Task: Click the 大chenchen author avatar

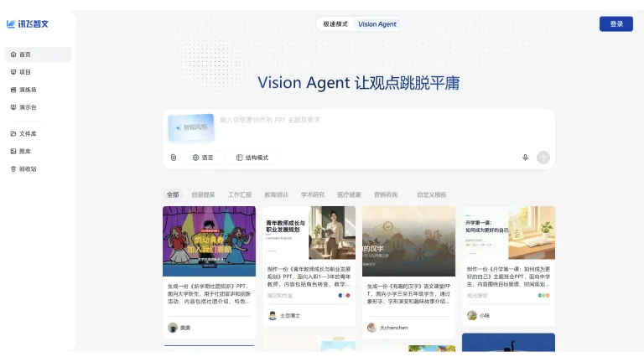Action: tap(371, 328)
